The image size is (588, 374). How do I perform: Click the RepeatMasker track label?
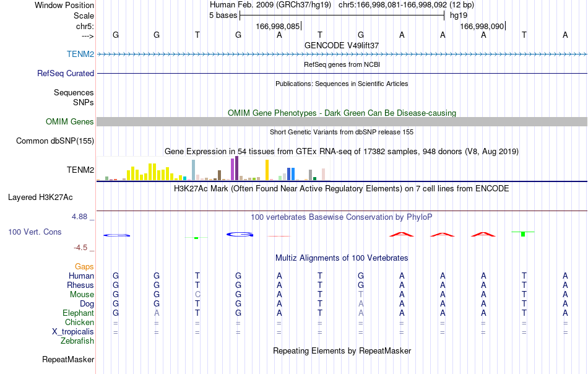[x=68, y=359]
